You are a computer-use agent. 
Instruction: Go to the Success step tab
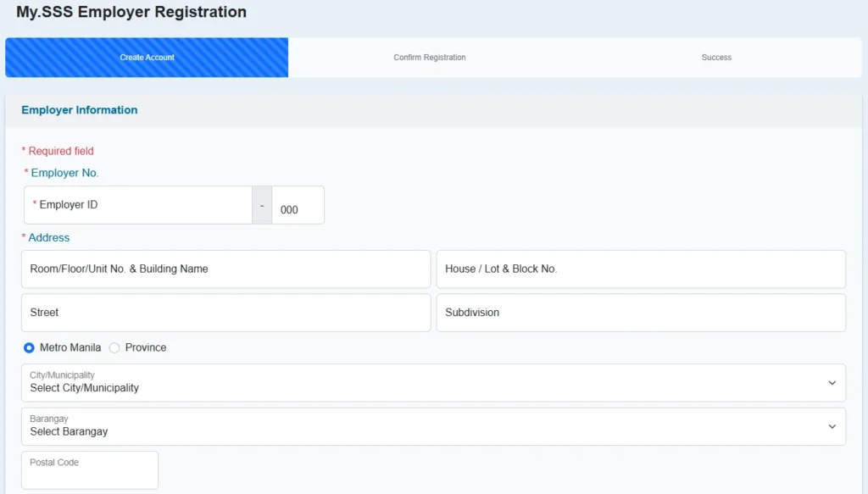point(716,58)
